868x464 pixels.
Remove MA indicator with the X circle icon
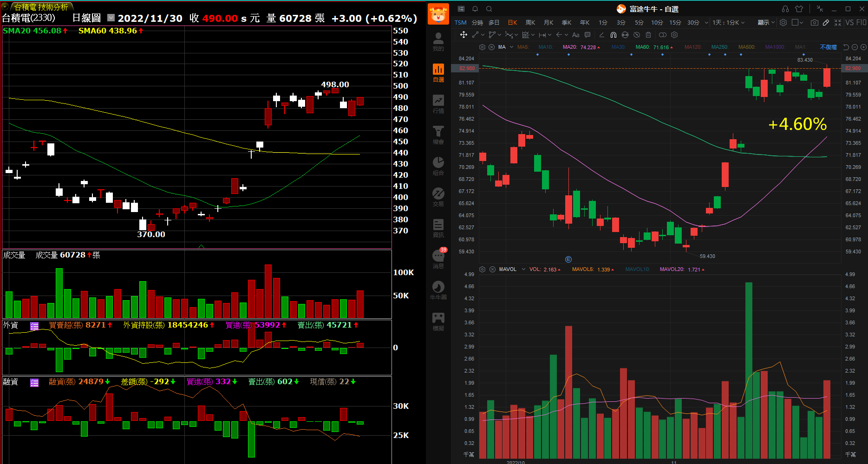coord(491,47)
